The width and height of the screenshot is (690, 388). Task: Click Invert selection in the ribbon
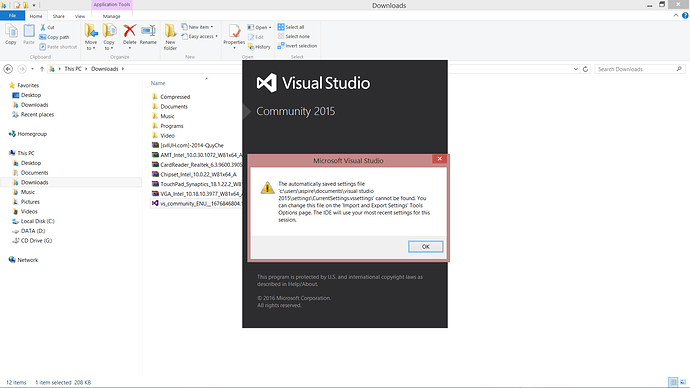(297, 46)
